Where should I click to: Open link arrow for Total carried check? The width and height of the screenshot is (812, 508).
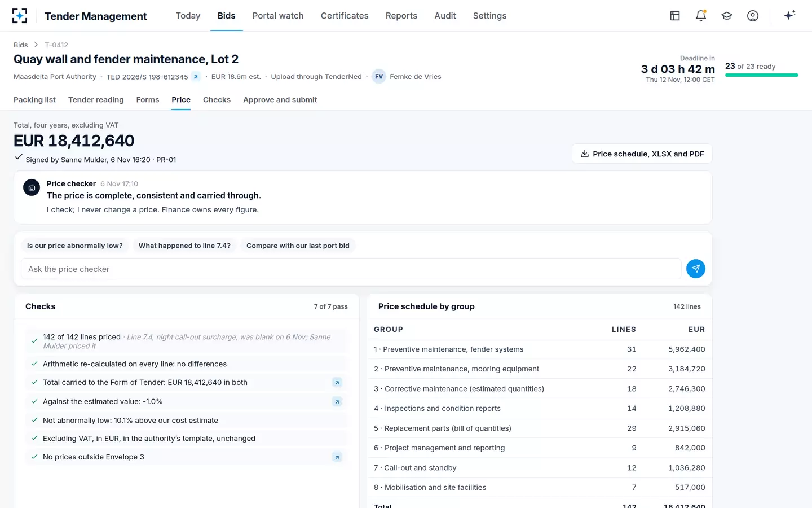coord(337,383)
